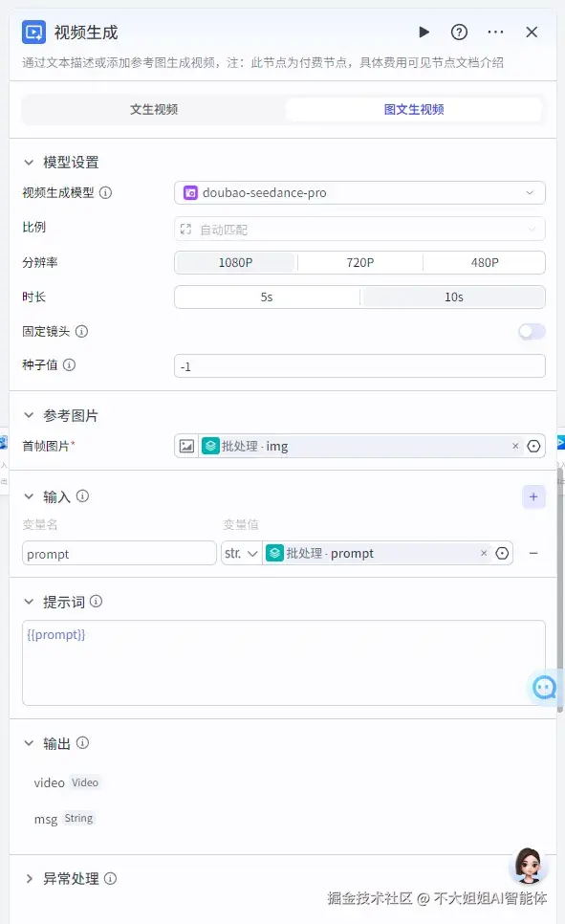Collapse the 提示词 section
The width and height of the screenshot is (565, 924).
tap(29, 602)
